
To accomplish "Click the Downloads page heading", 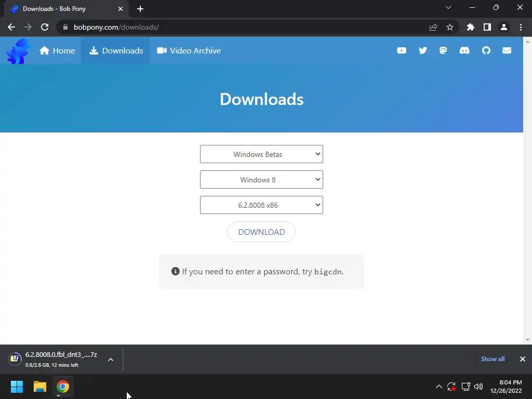I will coord(261,99).
